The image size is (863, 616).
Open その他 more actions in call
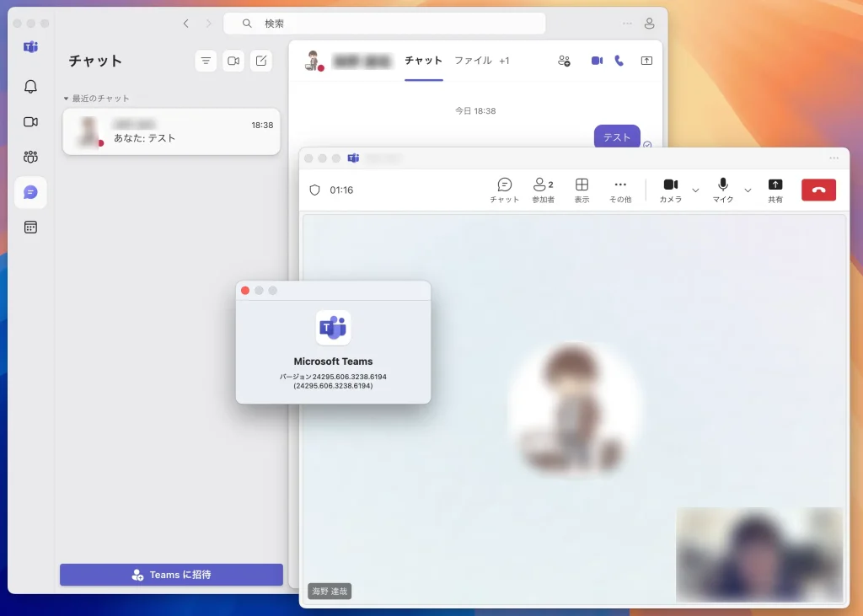point(620,190)
